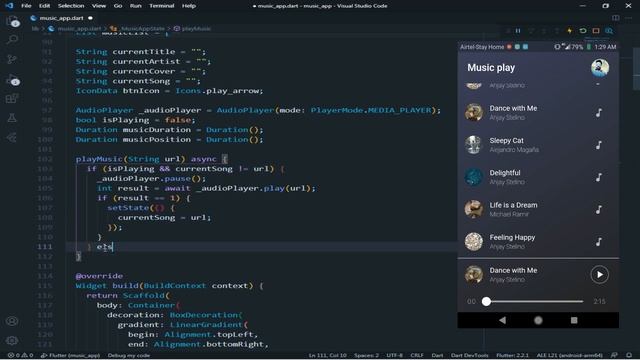Open Dart DevTools from status bar
640x360 pixels.
469,356
